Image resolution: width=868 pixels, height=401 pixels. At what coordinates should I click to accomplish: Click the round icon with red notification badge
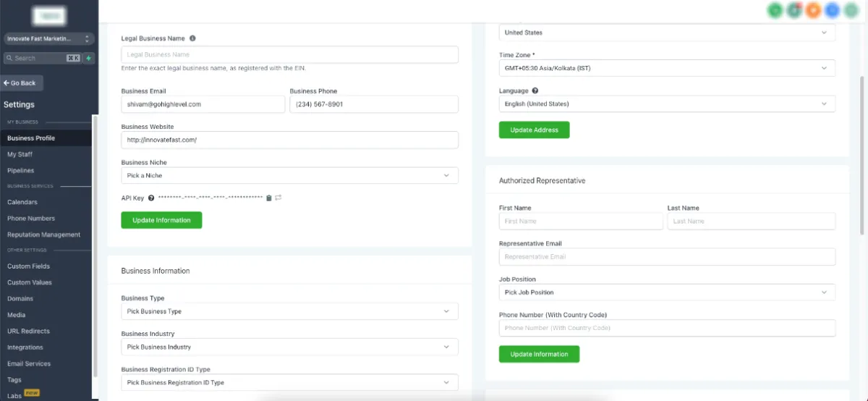(x=795, y=10)
